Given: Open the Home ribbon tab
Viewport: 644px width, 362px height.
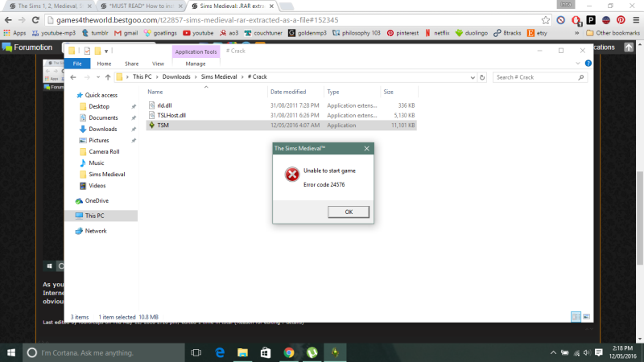Looking at the screenshot, I should (x=104, y=64).
